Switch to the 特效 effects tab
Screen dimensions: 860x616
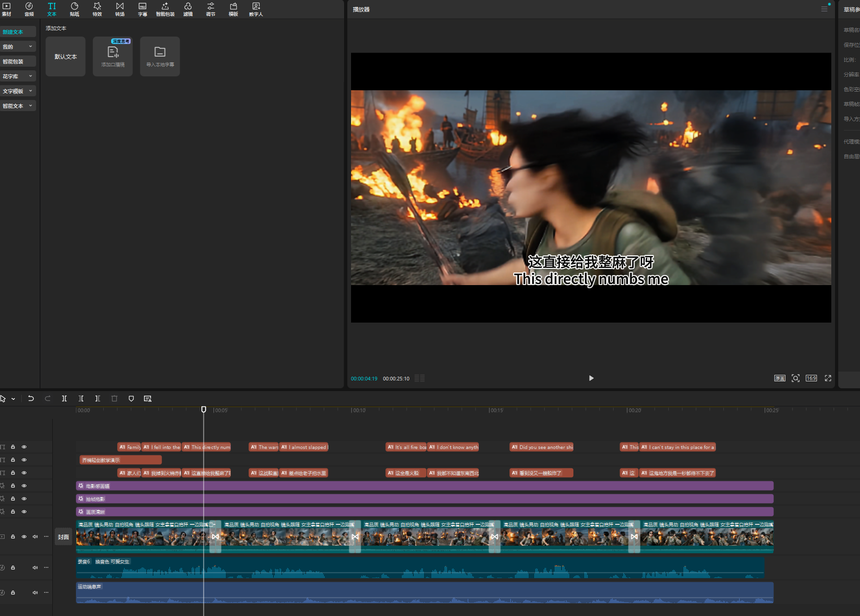97,9
